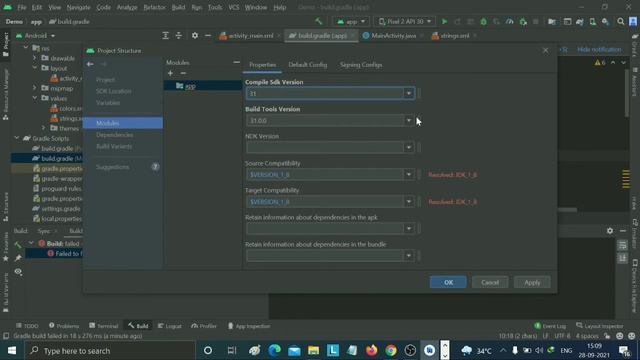Image resolution: width=640 pixels, height=360 pixels.
Task: Go back arrow in Project Structure
Action: [x=90, y=64]
